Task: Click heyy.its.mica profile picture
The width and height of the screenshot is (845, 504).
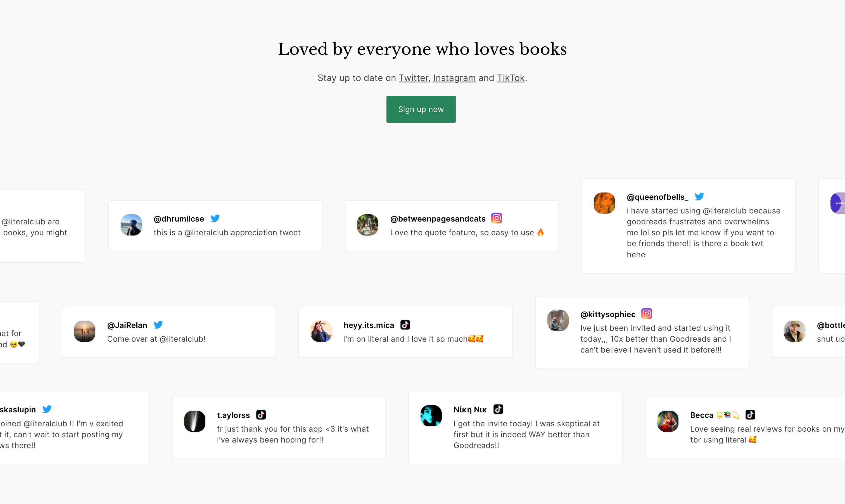Action: [x=321, y=331]
